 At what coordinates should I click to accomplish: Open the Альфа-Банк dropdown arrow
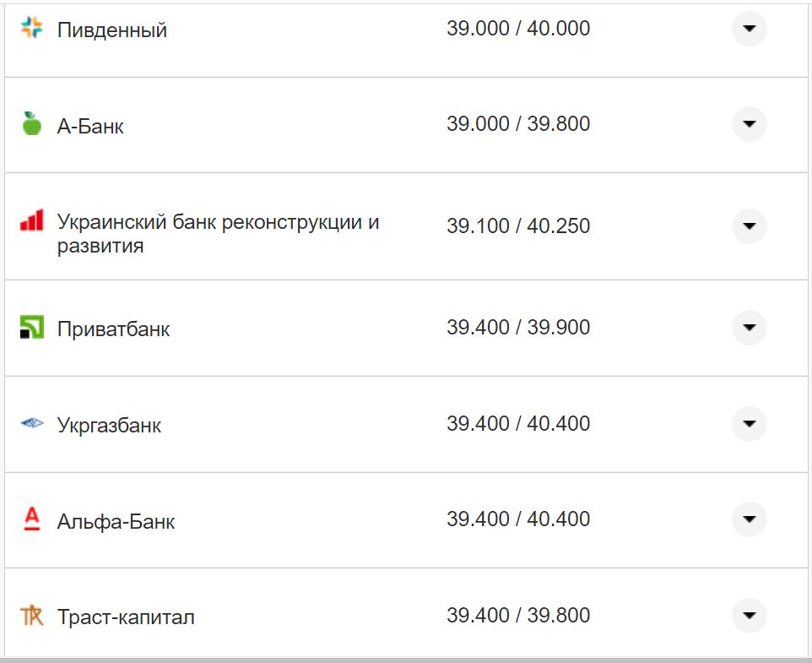click(749, 520)
